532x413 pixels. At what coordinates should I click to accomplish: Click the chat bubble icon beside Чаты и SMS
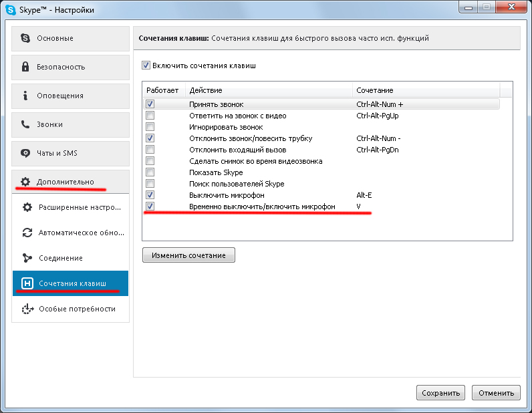[25, 153]
